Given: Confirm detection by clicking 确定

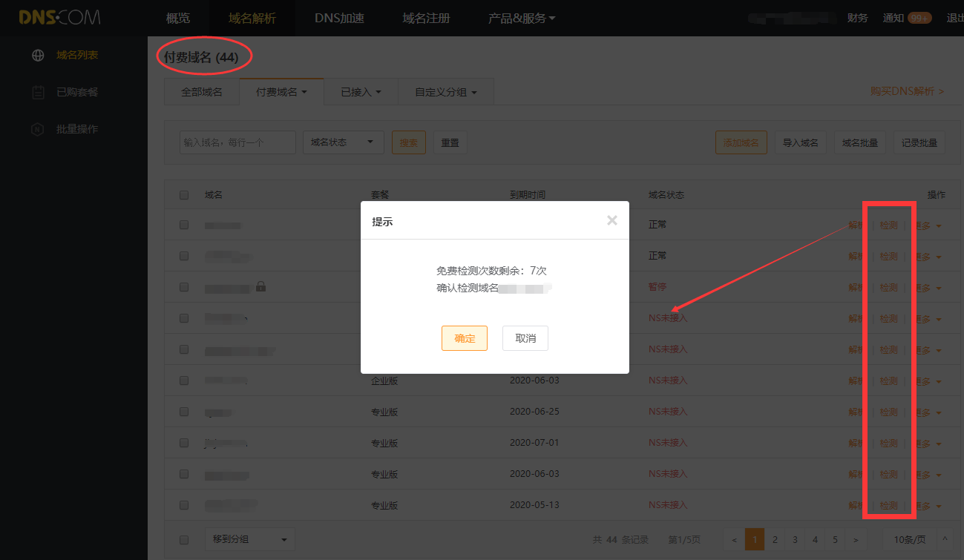Looking at the screenshot, I should pyautogui.click(x=464, y=338).
